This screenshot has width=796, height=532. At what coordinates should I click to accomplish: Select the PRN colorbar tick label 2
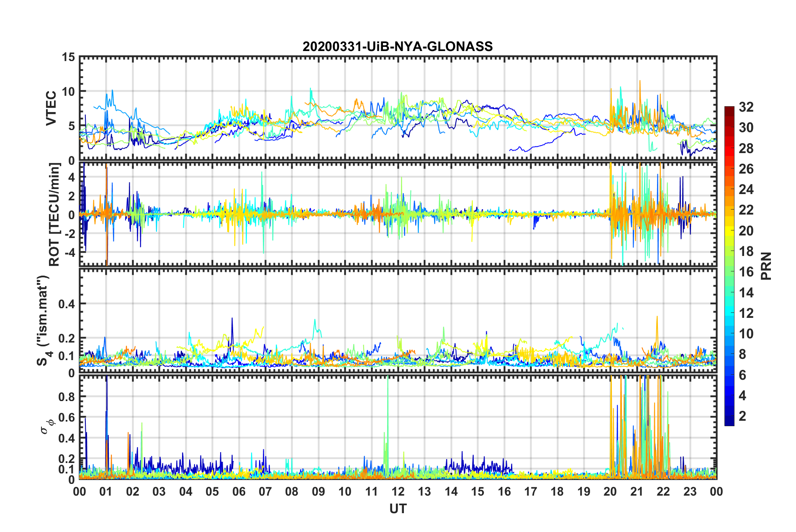742,416
